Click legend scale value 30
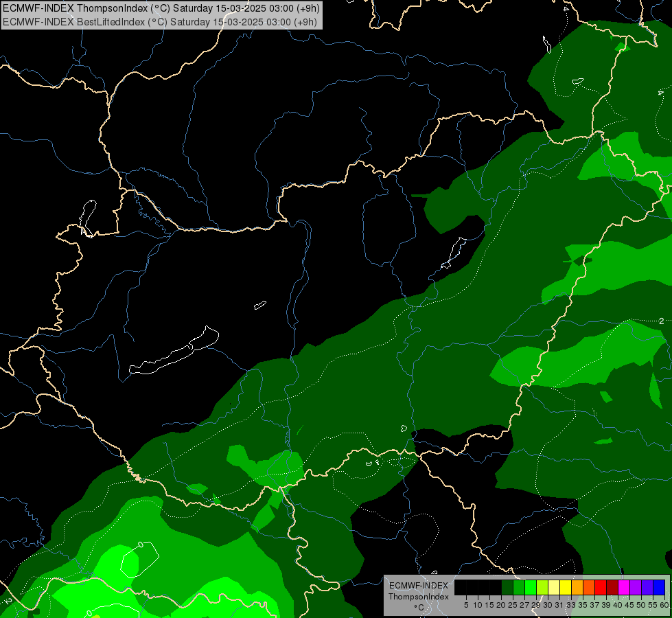The image size is (672, 618). 548,605
